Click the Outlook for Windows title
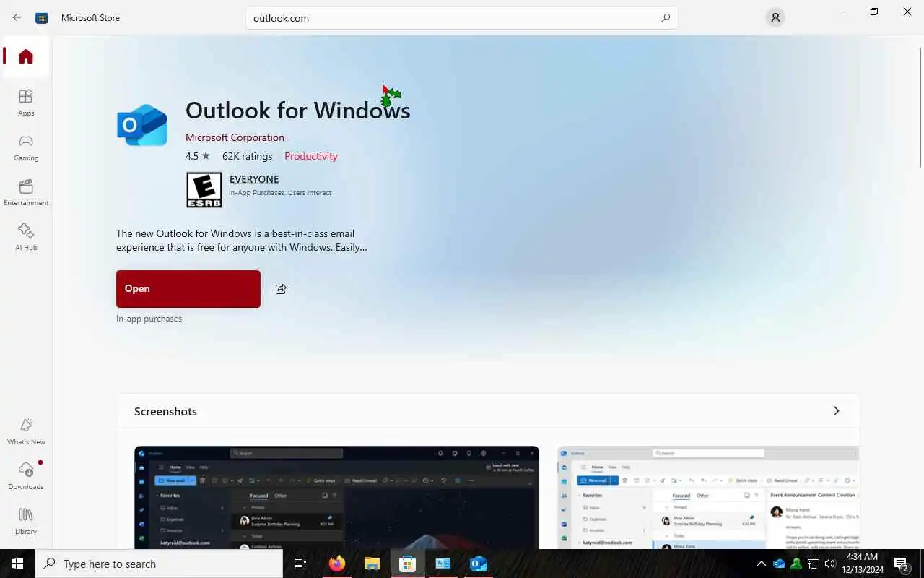The image size is (924, 578). pos(297,111)
